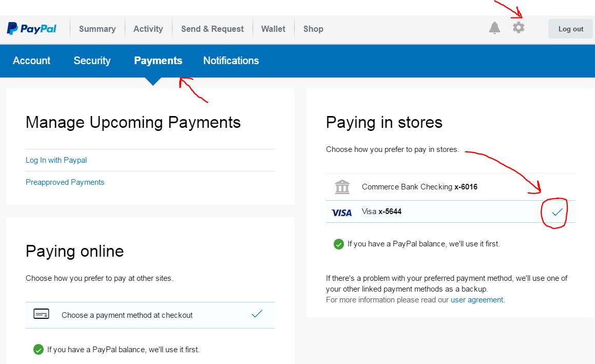Switch to the Notifications tab
The image size is (595, 364).
(x=231, y=61)
